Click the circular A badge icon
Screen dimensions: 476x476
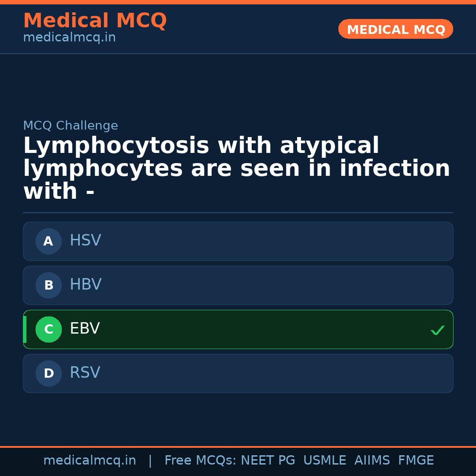click(48, 241)
